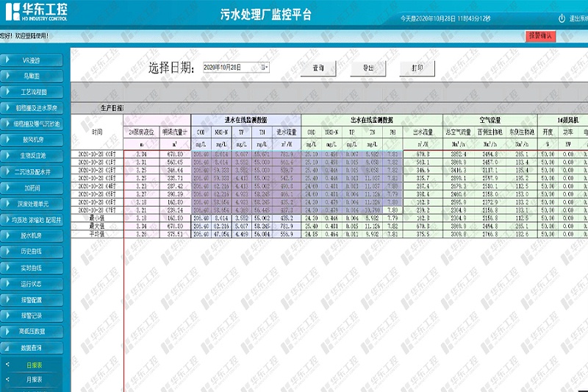This screenshot has height=392, width=588.
Task: Click the date input field
Action: point(230,68)
